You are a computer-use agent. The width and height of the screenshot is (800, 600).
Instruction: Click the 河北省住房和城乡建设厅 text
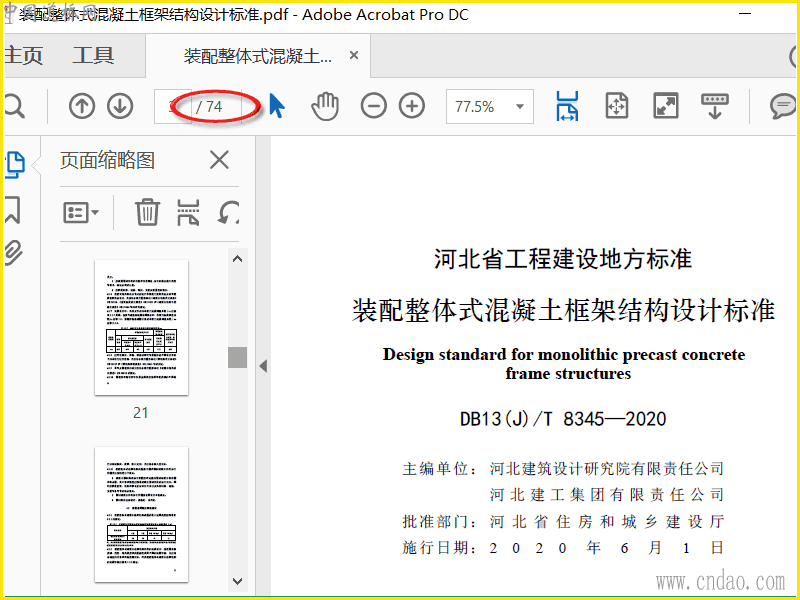(607, 521)
